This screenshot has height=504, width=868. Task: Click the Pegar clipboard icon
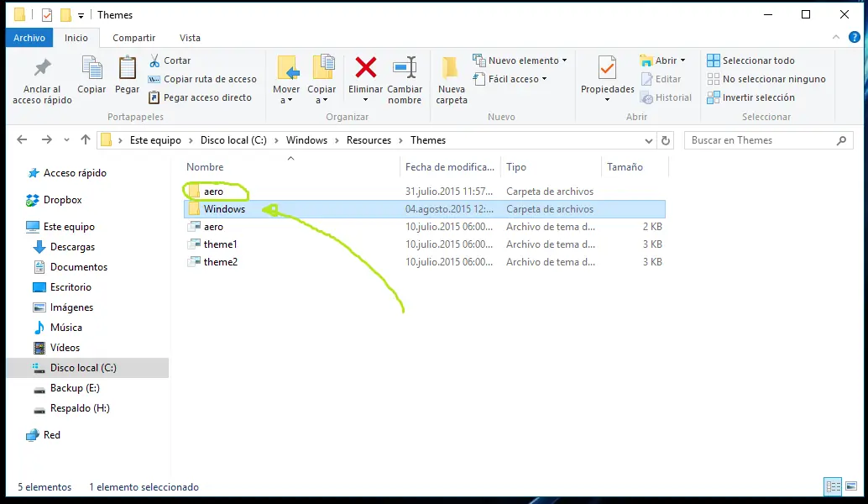(128, 68)
